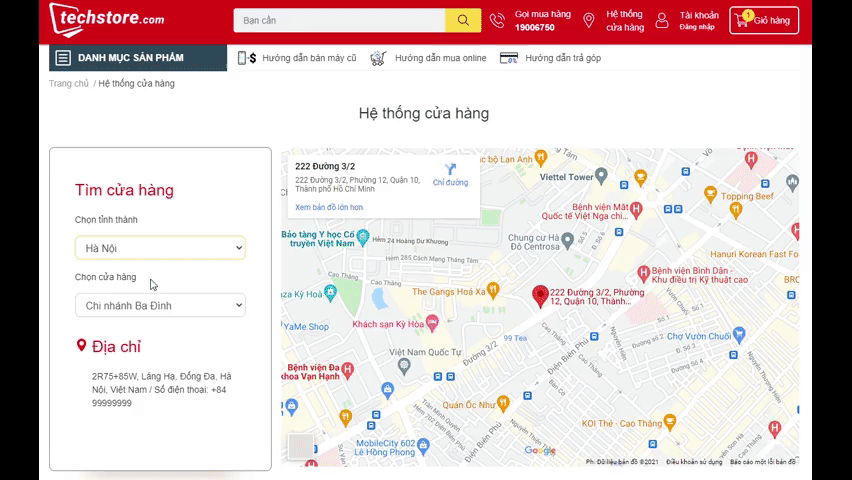Image resolution: width=852 pixels, height=480 pixels.
Task: Click the store address text under Địa chỉ
Action: pos(161,389)
